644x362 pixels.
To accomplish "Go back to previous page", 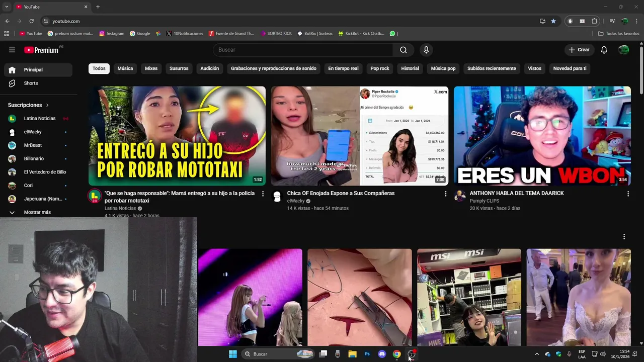I will (7, 21).
